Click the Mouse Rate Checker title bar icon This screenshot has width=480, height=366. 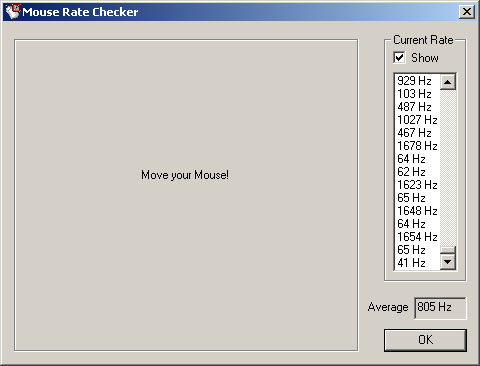point(13,12)
